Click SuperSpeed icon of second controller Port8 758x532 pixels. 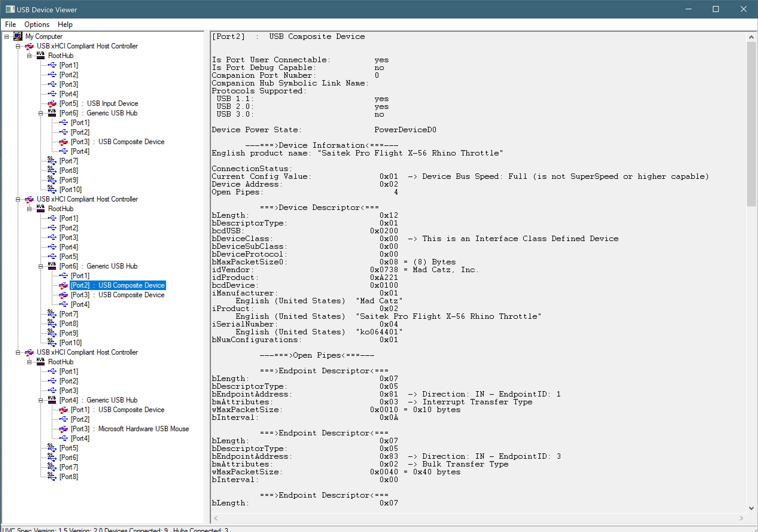52,324
